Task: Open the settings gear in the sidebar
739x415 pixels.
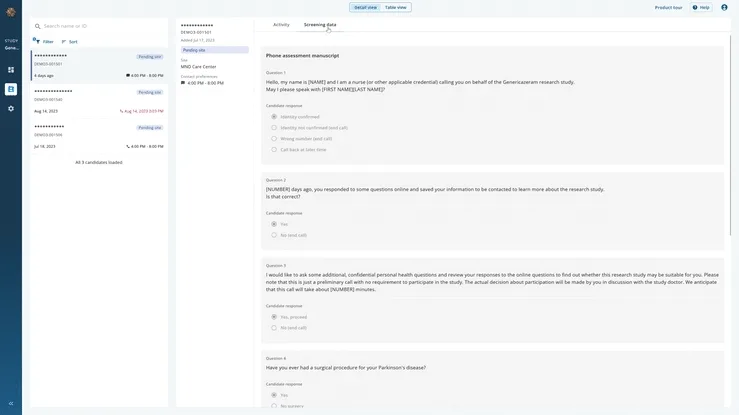Action: pyautogui.click(x=11, y=109)
